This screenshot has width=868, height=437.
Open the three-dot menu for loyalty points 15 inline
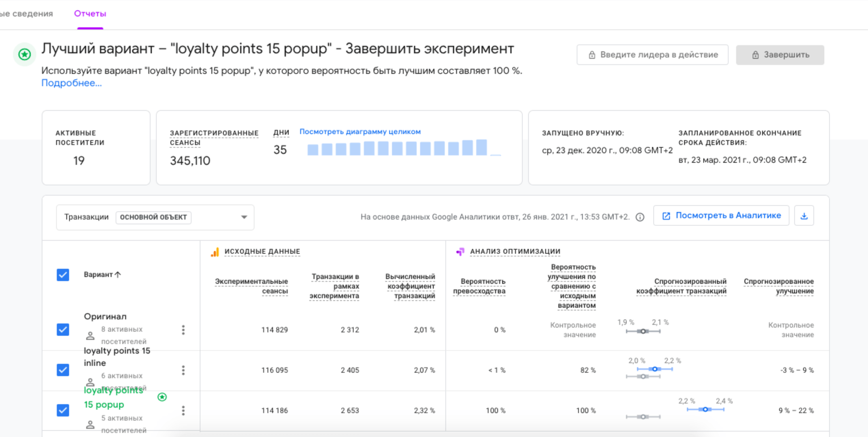tap(183, 370)
